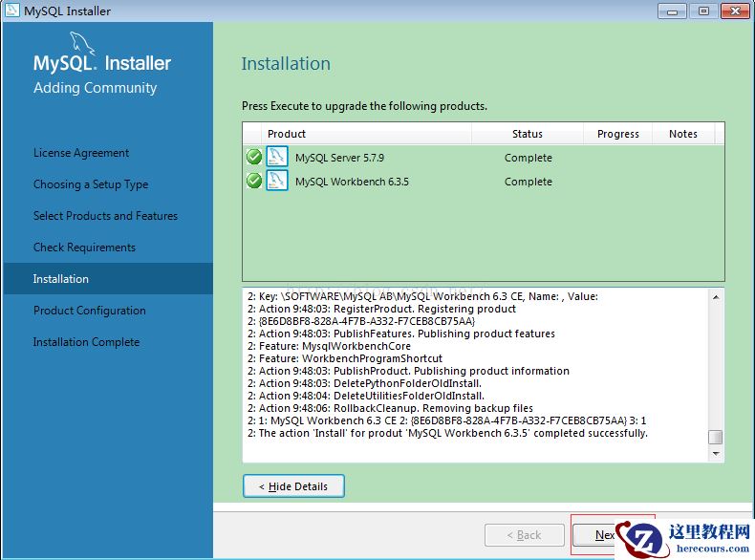Click the Hide Details button

point(293,486)
